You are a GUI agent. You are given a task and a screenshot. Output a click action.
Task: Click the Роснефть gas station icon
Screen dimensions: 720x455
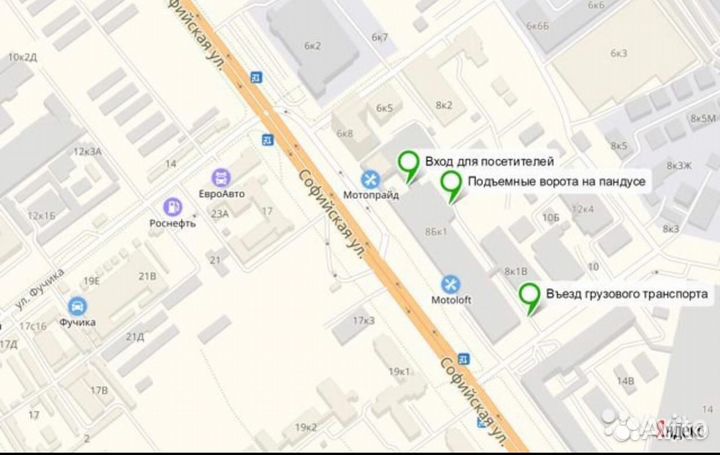[173, 207]
